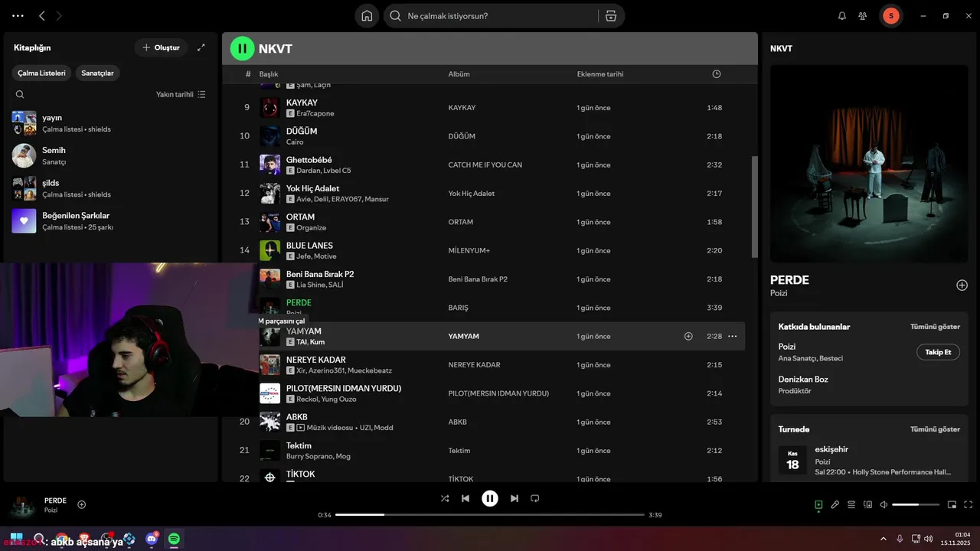Viewport: 980px width, 551px height.
Task: Open the yayın playlist in library
Action: pos(111,122)
